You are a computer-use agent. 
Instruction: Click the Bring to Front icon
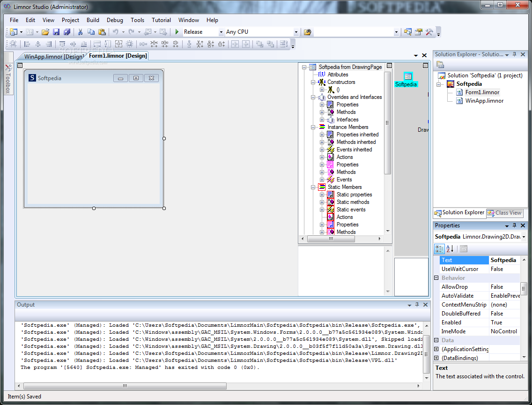[259, 44]
